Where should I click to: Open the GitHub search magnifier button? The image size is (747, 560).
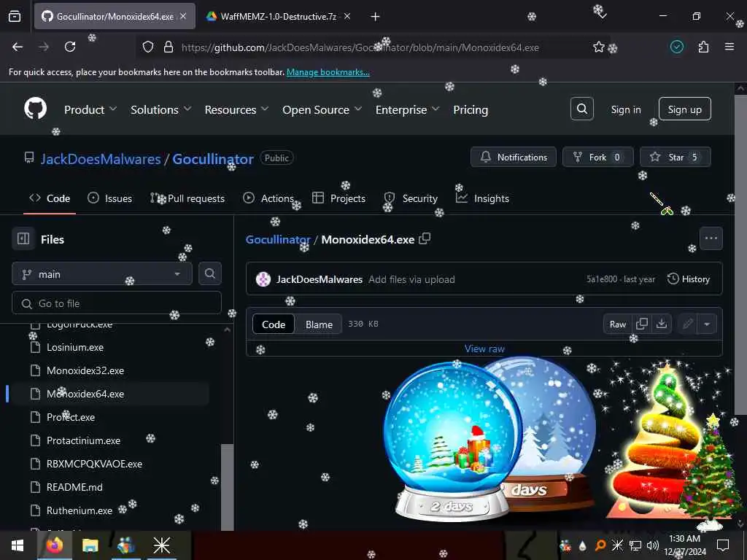point(581,109)
